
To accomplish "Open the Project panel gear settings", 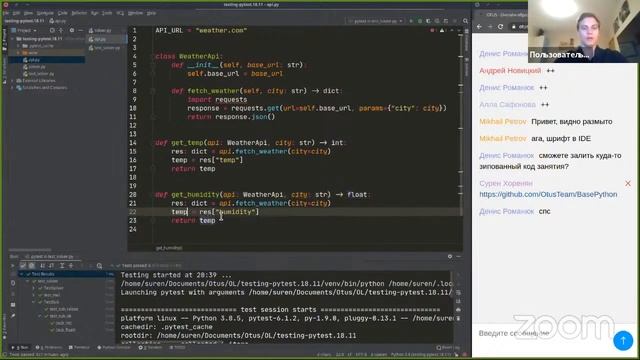I will coord(72,31).
